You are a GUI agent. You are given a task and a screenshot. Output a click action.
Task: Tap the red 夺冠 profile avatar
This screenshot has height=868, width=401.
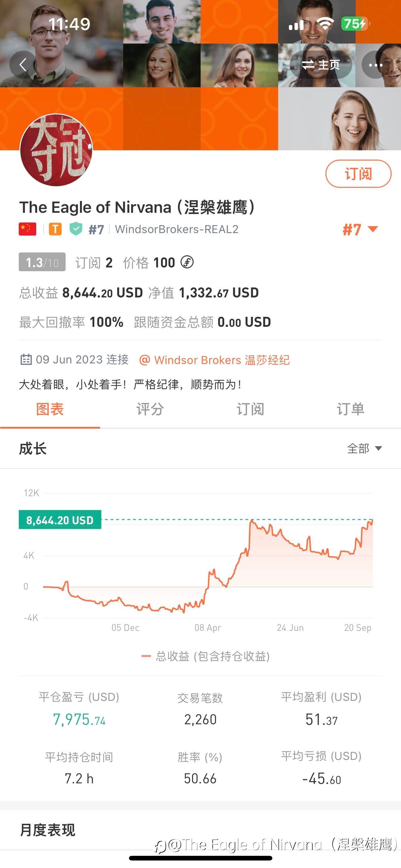click(x=56, y=150)
